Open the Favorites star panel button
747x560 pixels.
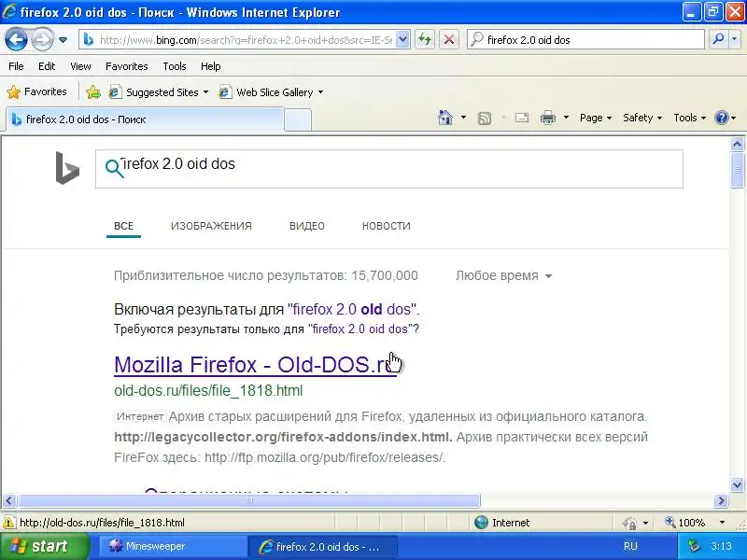36,91
